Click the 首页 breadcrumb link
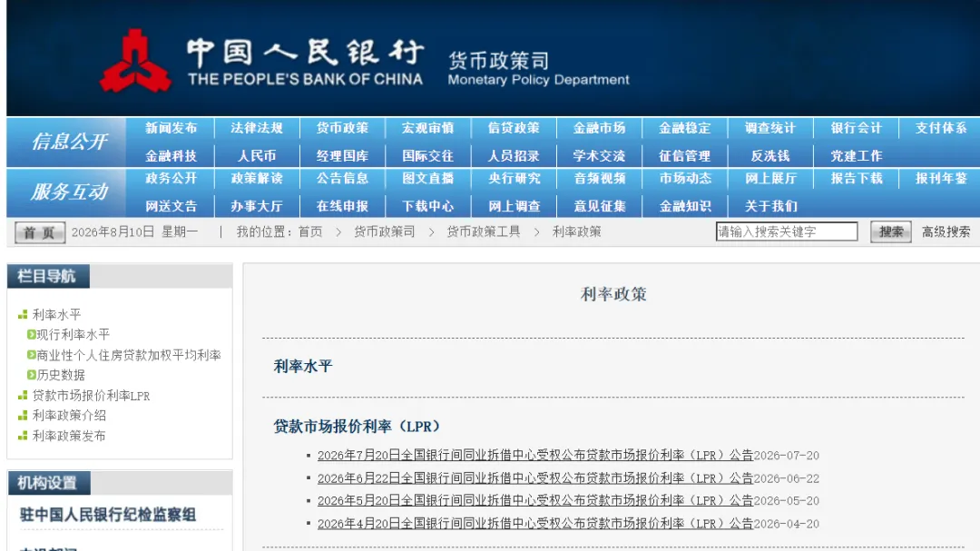 (x=310, y=232)
